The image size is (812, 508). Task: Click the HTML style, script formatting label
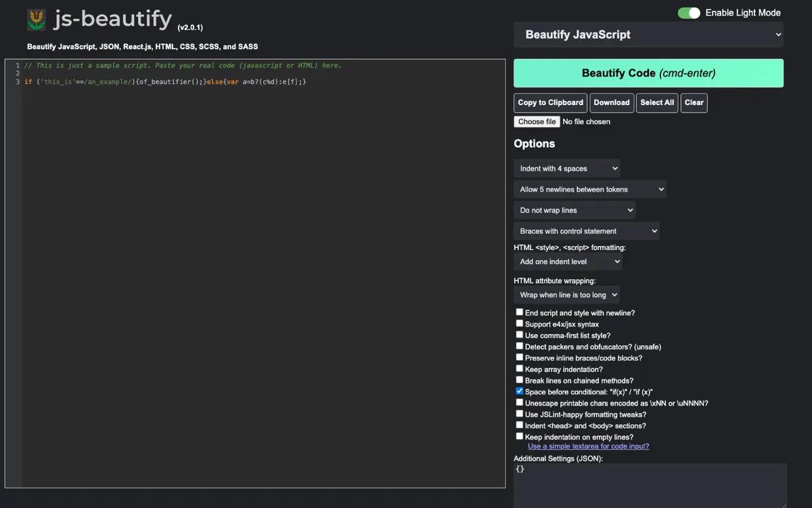570,248
